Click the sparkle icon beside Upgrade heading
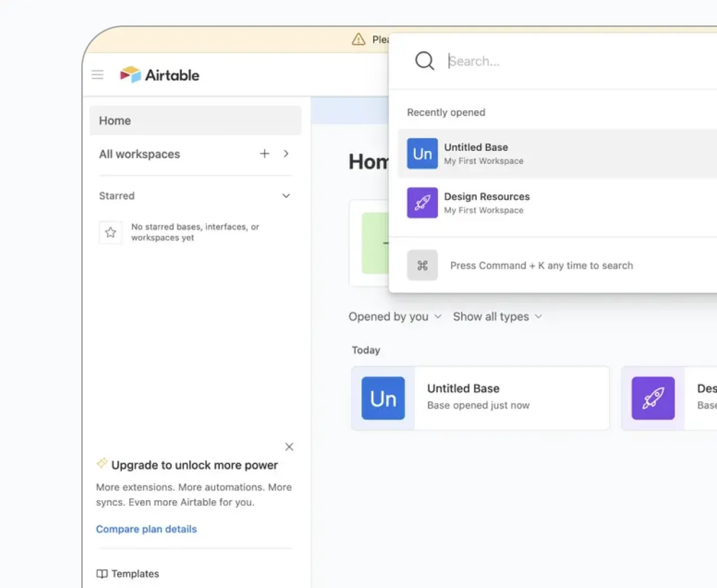717x588 pixels. [102, 464]
